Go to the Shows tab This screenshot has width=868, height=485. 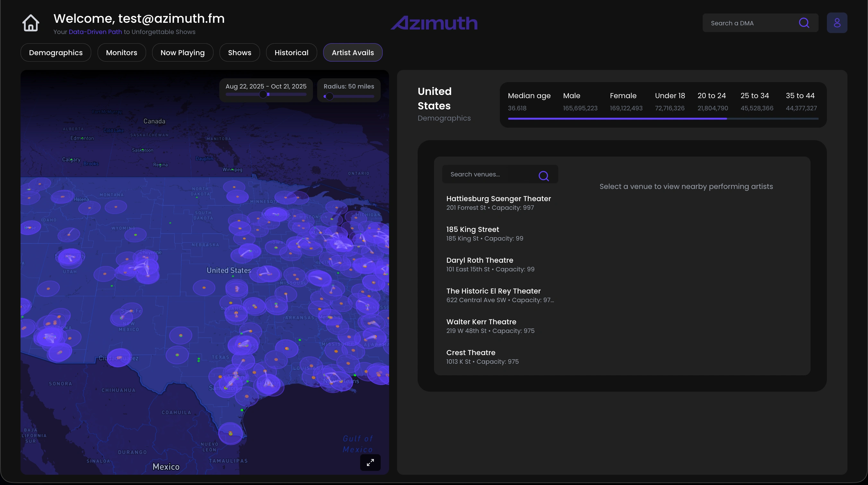[x=239, y=53]
